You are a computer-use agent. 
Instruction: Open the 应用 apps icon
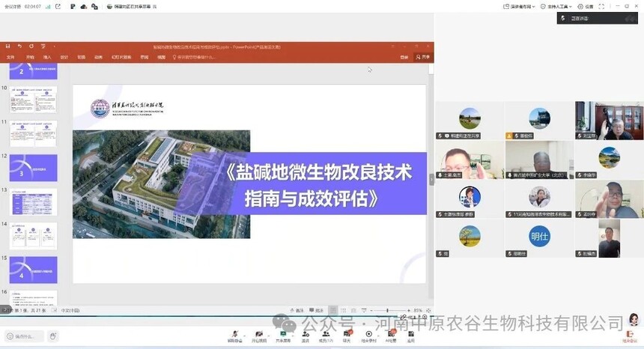(410, 336)
